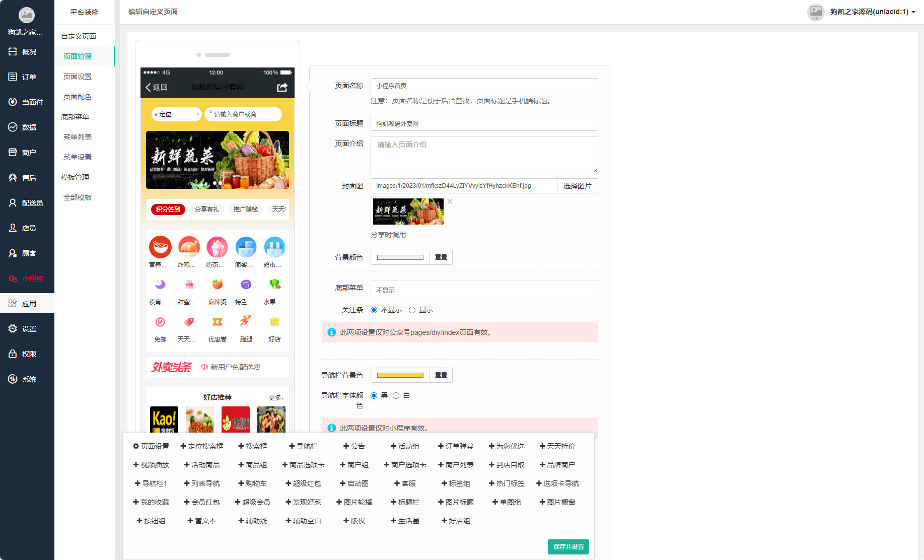
Task: Select the 当面付 sidebar icon
Action: (x=27, y=102)
